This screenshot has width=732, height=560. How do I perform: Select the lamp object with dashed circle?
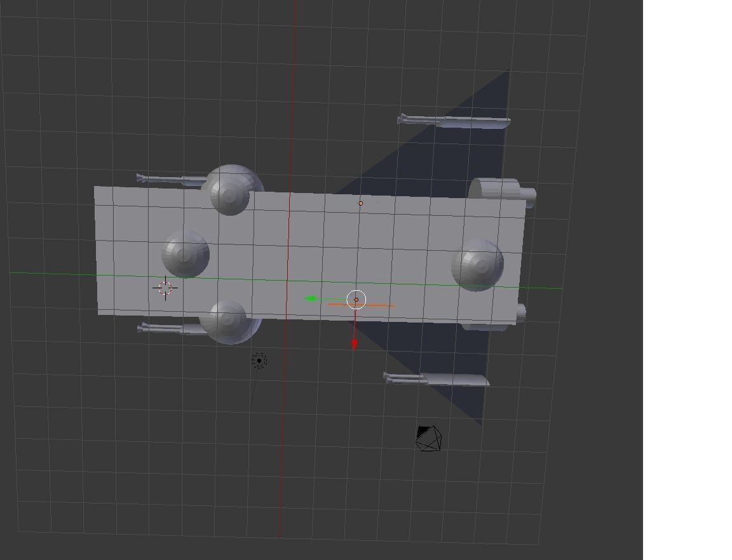pos(259,360)
